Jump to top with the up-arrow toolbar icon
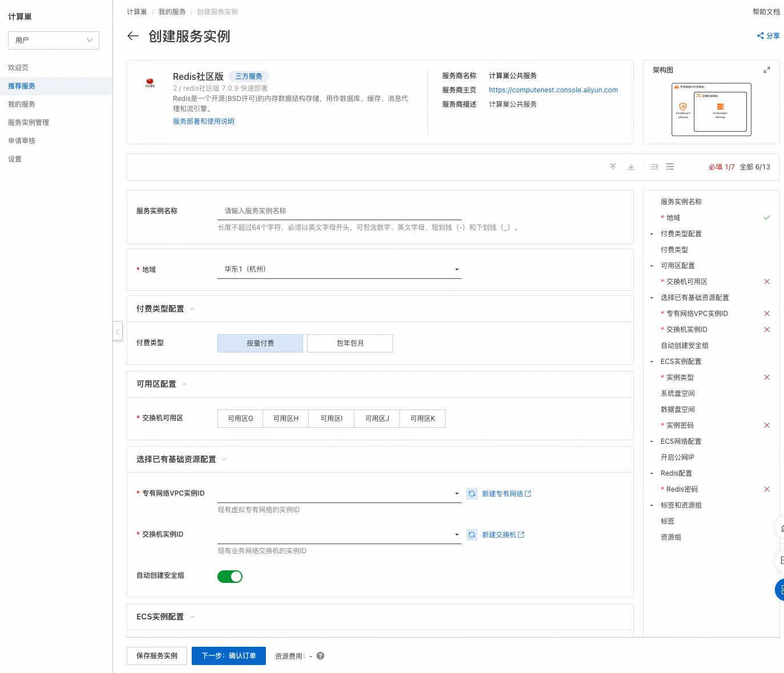784x673 pixels. (613, 167)
